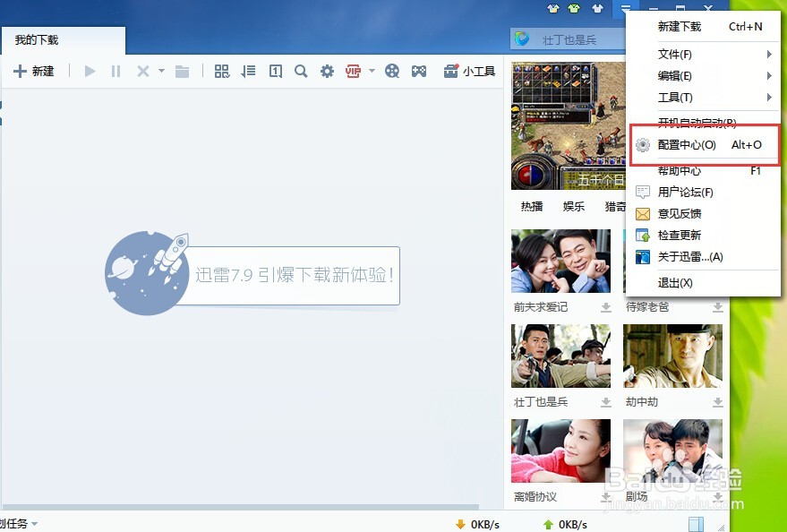Click the main menu icon in title bar

point(625,9)
